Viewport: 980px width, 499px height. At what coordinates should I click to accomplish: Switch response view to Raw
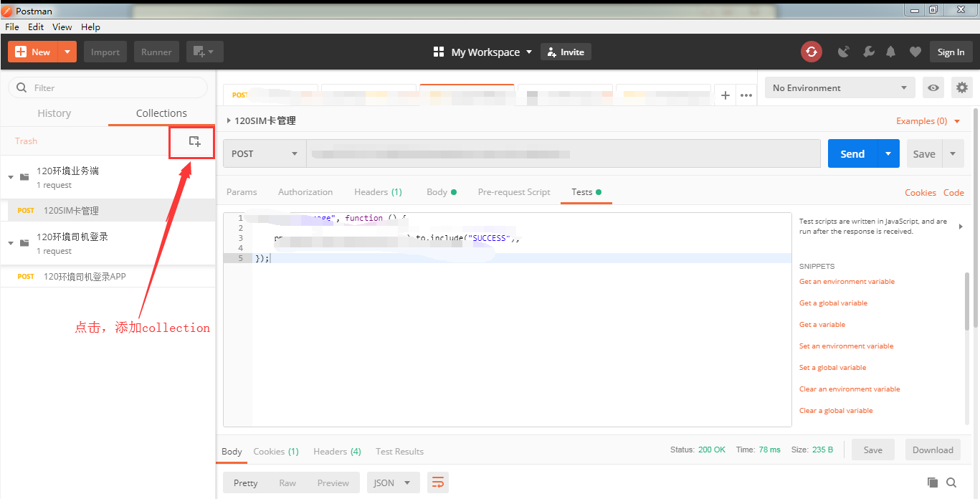(287, 483)
